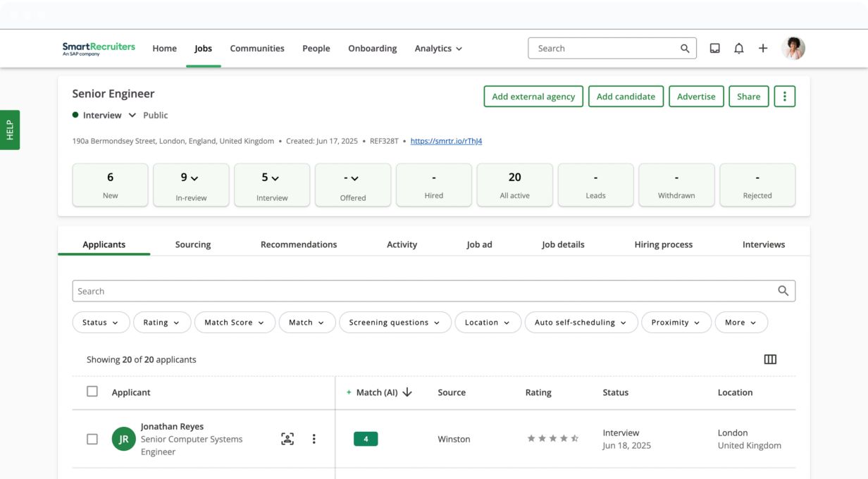This screenshot has height=479, width=868.
Task: Click the job's three-dot more options button
Action: 784,97
